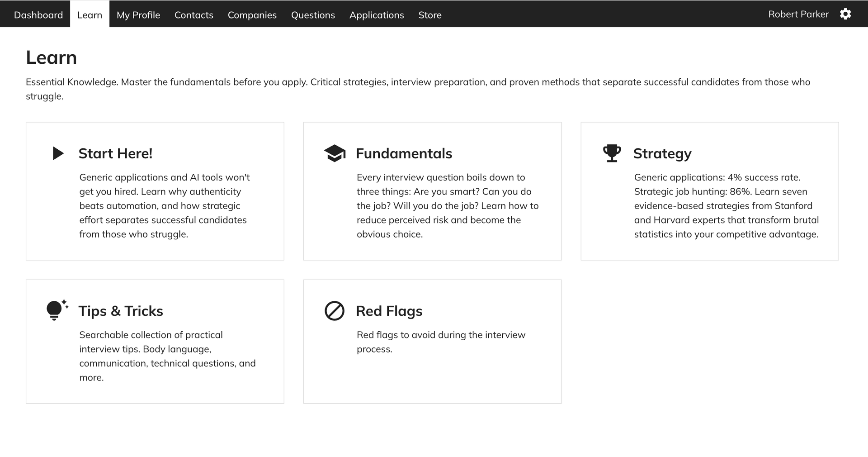Open the Fundamentals card title
868x457 pixels.
point(404,153)
